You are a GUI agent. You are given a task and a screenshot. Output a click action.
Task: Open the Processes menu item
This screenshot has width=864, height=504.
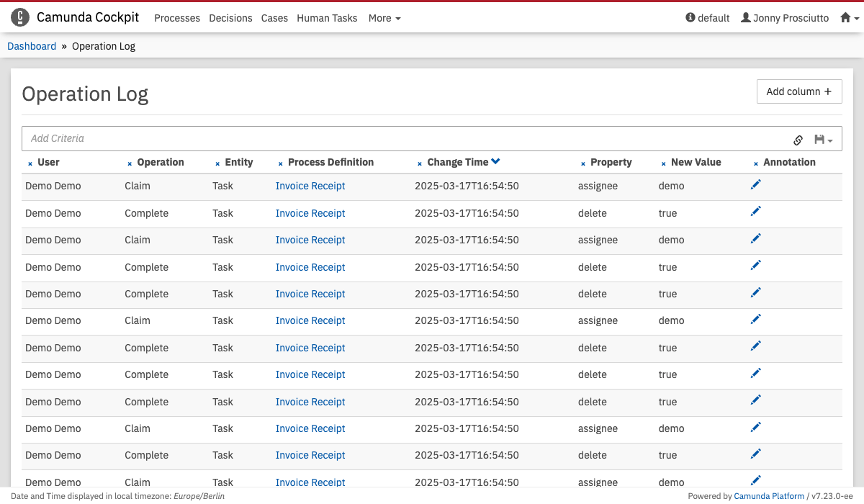tap(177, 18)
